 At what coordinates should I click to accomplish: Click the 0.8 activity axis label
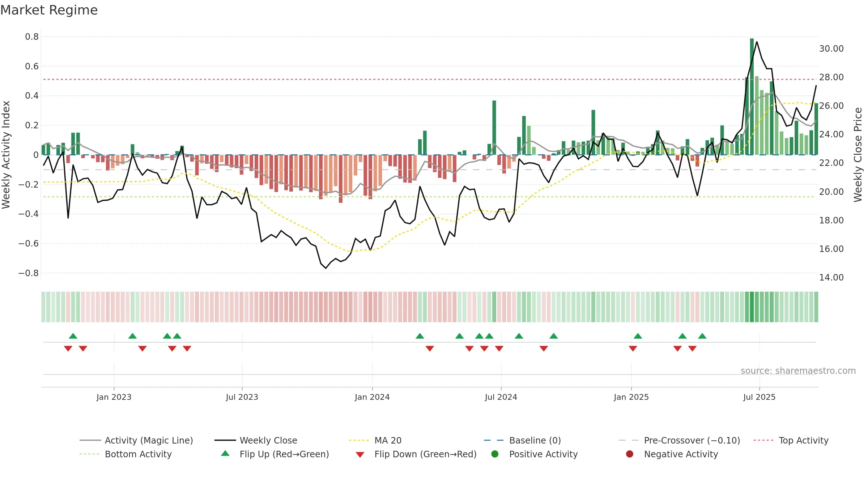32,37
